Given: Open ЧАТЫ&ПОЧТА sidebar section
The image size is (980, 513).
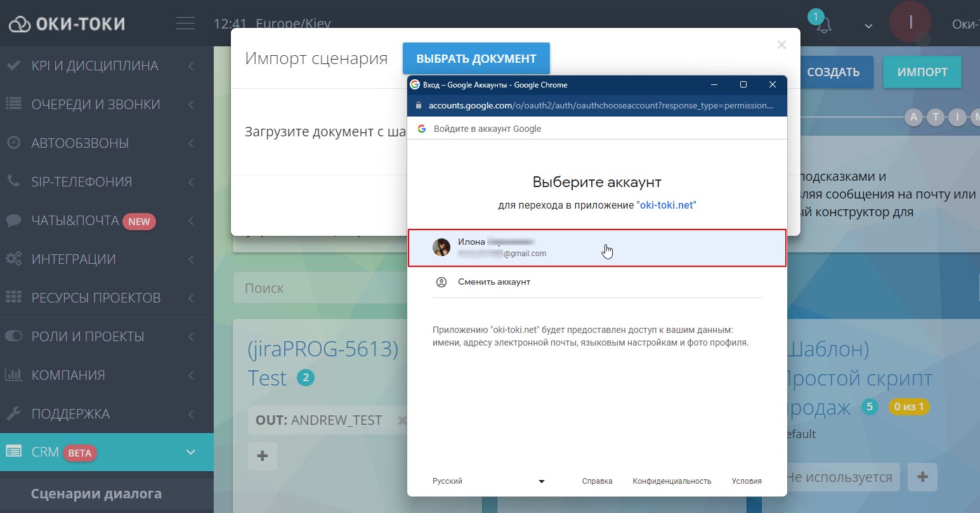Looking at the screenshot, I should (107, 221).
